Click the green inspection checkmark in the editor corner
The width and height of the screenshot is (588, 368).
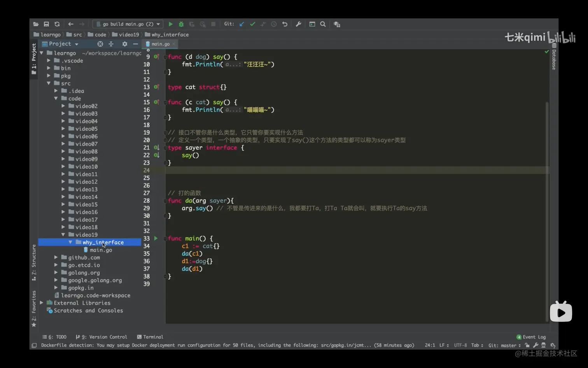click(x=547, y=51)
